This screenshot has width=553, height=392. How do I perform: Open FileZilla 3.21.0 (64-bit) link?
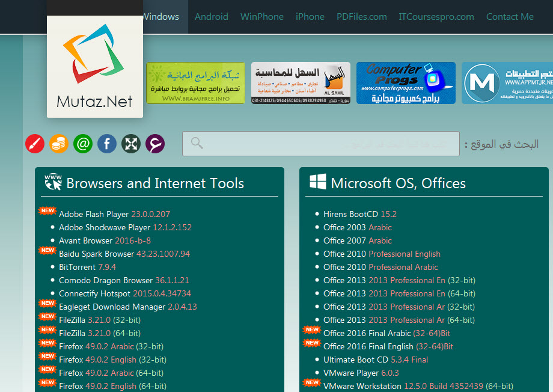pos(100,333)
